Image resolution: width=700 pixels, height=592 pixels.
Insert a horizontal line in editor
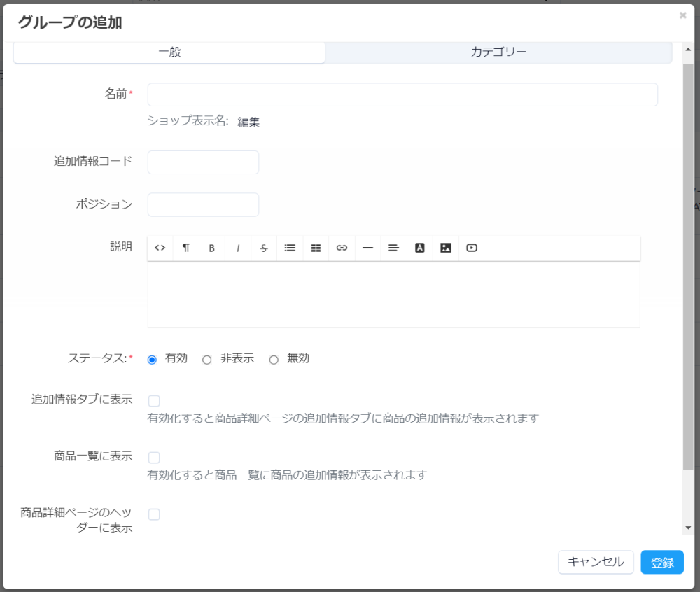pyautogui.click(x=368, y=248)
